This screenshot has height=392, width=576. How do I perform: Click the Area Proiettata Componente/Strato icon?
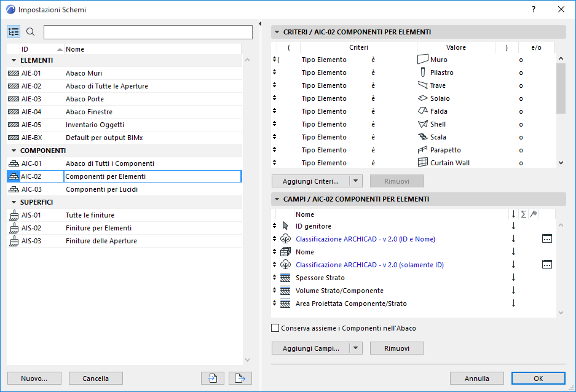pyautogui.click(x=285, y=303)
